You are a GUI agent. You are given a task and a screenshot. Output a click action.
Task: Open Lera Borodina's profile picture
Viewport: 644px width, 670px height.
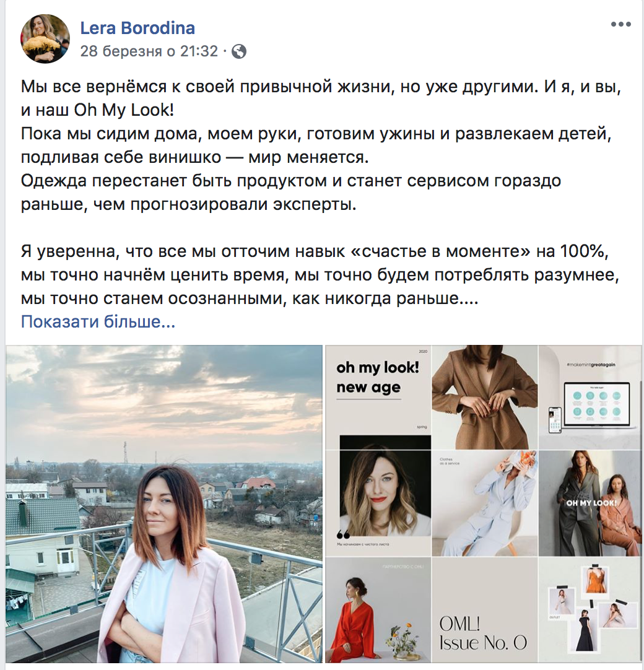click(45, 39)
